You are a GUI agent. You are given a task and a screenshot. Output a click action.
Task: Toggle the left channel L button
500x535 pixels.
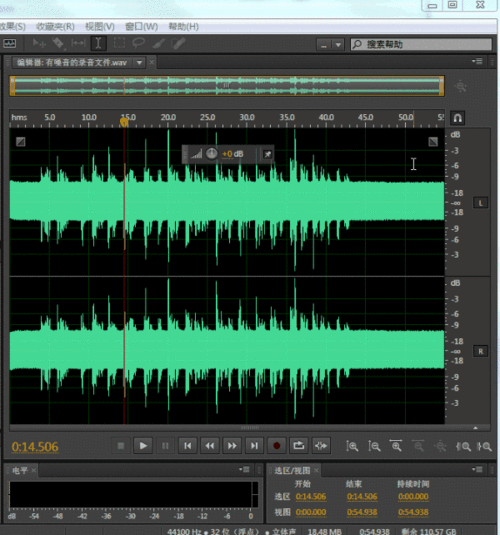[481, 203]
